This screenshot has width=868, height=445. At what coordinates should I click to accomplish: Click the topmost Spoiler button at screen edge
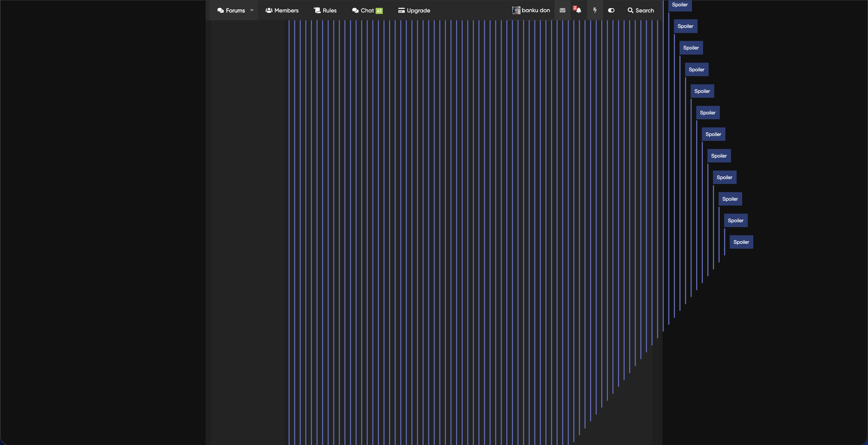pyautogui.click(x=680, y=5)
